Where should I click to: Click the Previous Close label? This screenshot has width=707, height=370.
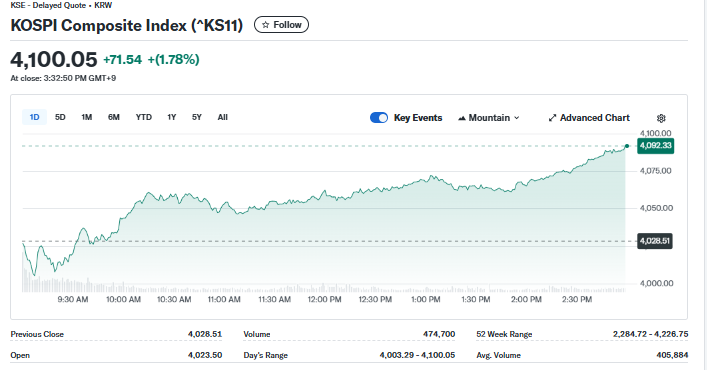(x=37, y=334)
